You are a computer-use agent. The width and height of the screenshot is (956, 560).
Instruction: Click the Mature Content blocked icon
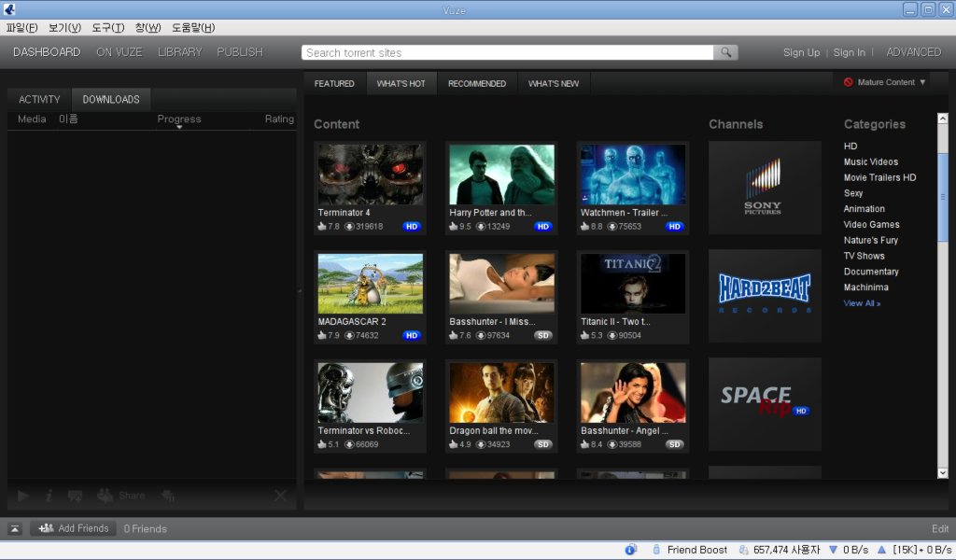tap(848, 82)
